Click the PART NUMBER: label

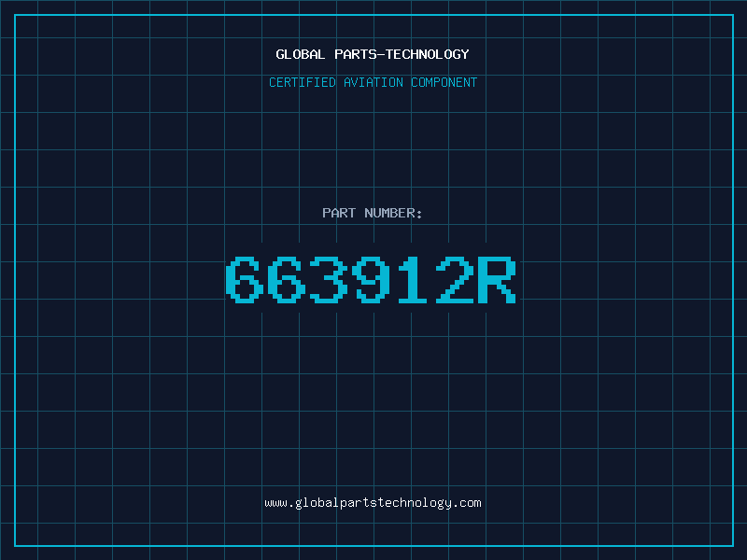(373, 213)
